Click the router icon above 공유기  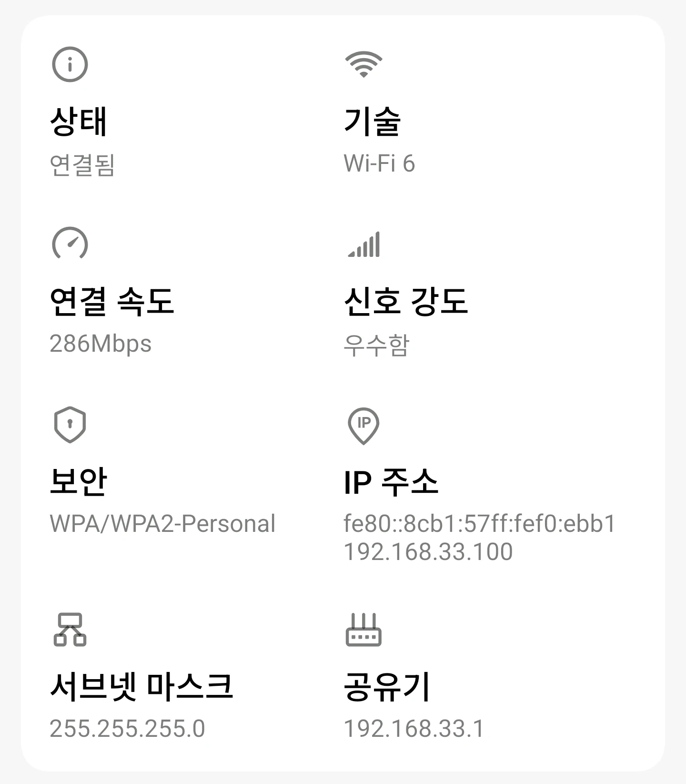tap(363, 630)
